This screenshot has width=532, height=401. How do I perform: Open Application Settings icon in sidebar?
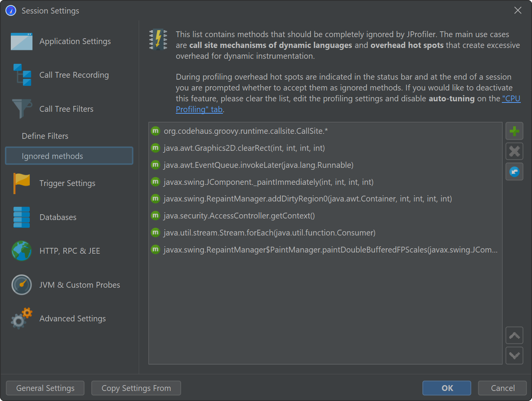[x=22, y=41]
